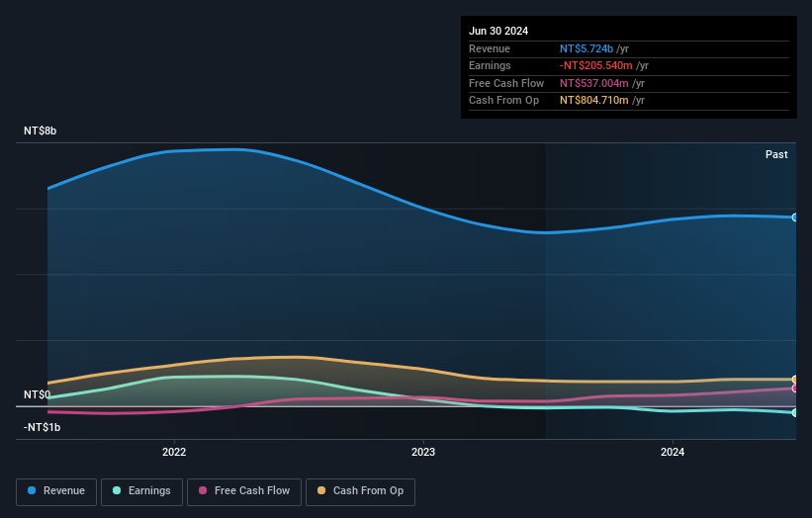812x518 pixels.
Task: Click the 2024 x-axis label
Action: click(x=673, y=452)
